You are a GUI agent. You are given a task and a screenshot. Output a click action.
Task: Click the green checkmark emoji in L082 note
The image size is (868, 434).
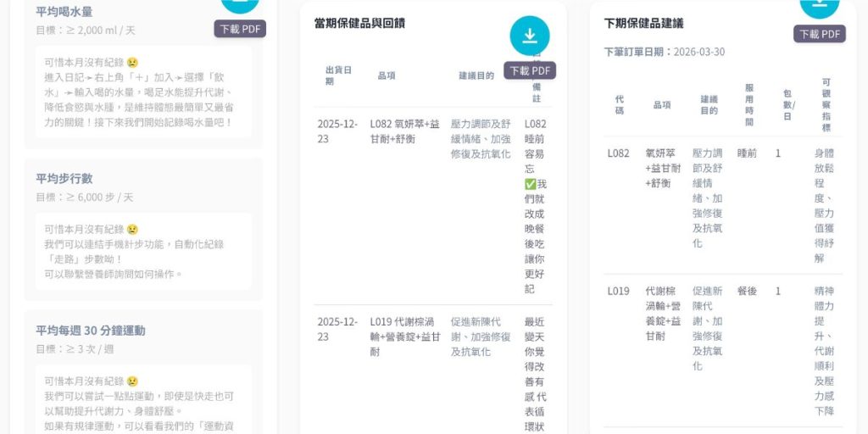pyautogui.click(x=531, y=184)
